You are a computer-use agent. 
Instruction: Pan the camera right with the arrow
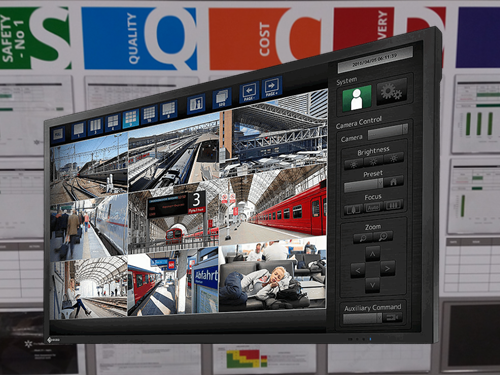pyautogui.click(x=387, y=268)
